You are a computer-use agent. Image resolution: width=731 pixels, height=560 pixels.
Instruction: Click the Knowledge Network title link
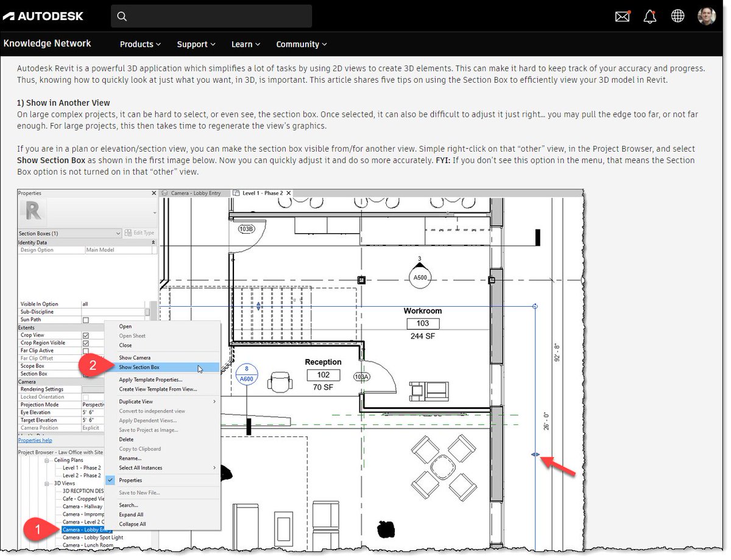(x=47, y=43)
